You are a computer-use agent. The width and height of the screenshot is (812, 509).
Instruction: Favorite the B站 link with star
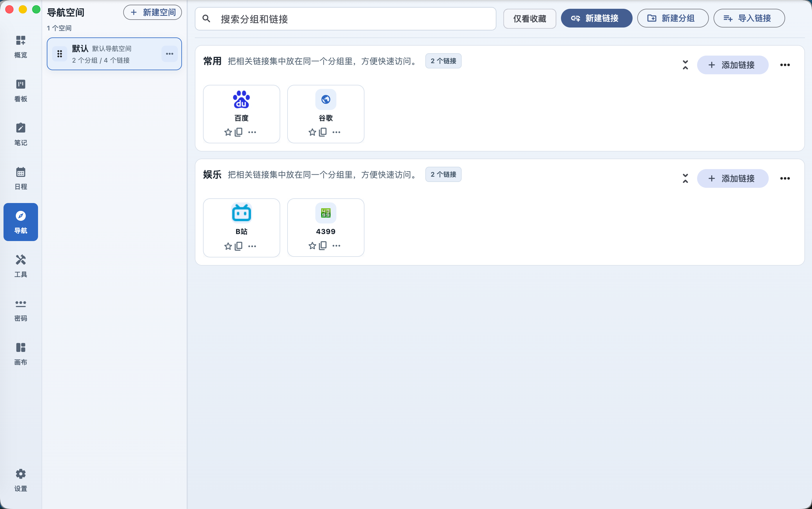pyautogui.click(x=228, y=246)
